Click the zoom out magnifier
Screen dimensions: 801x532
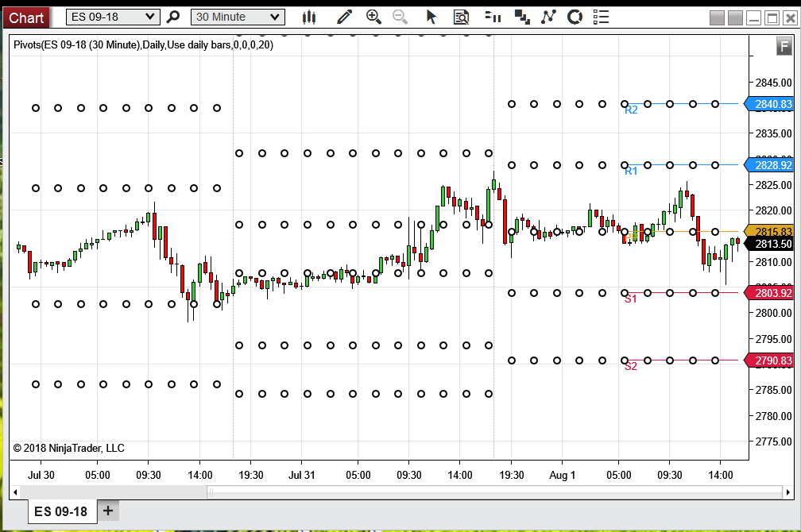pyautogui.click(x=400, y=17)
